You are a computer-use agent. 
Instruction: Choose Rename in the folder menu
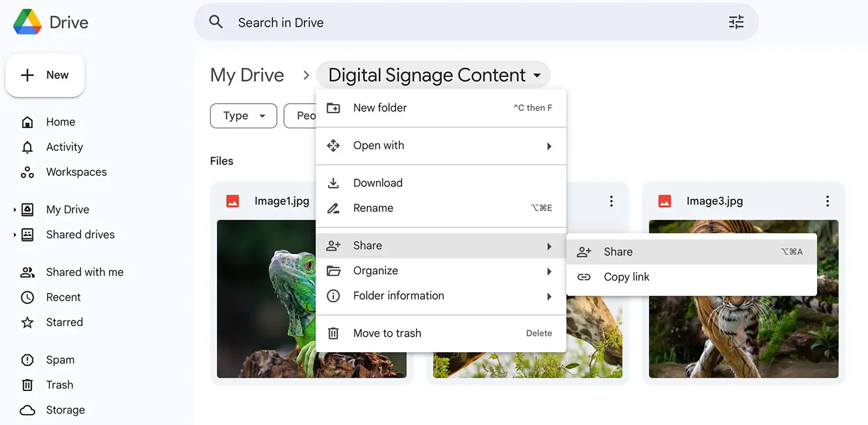pos(373,208)
